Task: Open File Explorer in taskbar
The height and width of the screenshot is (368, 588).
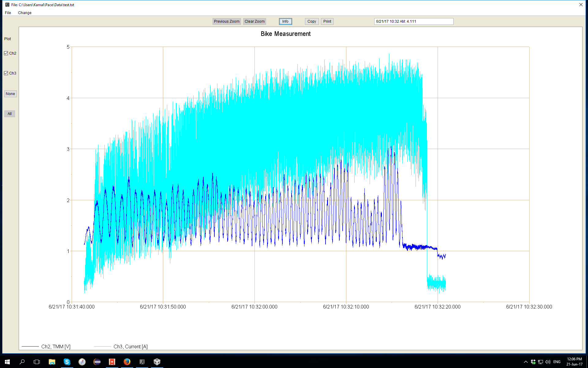Action: (x=52, y=362)
